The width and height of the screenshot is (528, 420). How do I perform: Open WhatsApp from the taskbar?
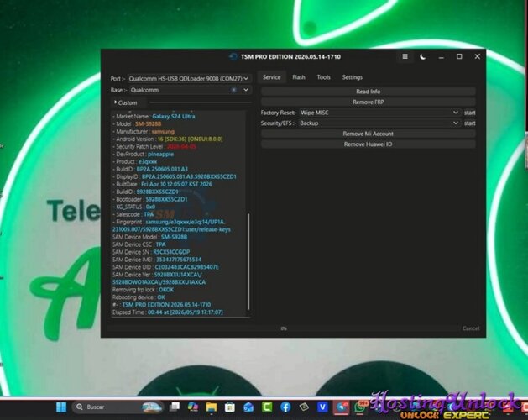coord(360,407)
